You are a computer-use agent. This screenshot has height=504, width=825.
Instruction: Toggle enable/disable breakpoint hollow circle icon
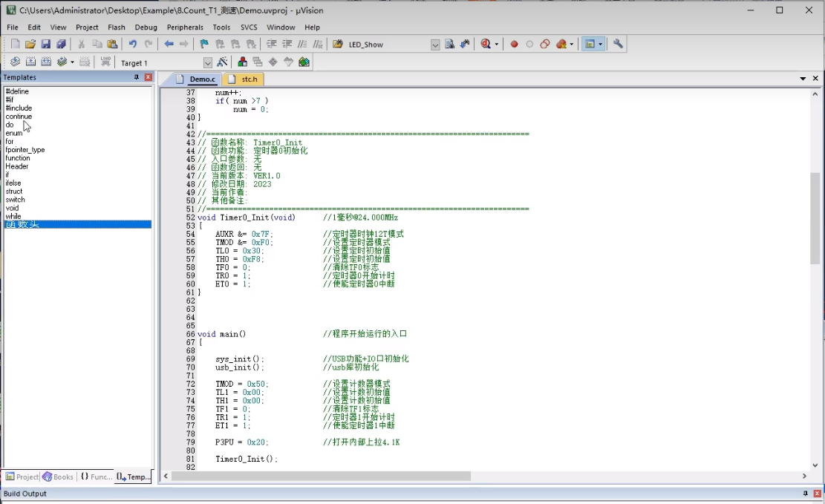(529, 45)
